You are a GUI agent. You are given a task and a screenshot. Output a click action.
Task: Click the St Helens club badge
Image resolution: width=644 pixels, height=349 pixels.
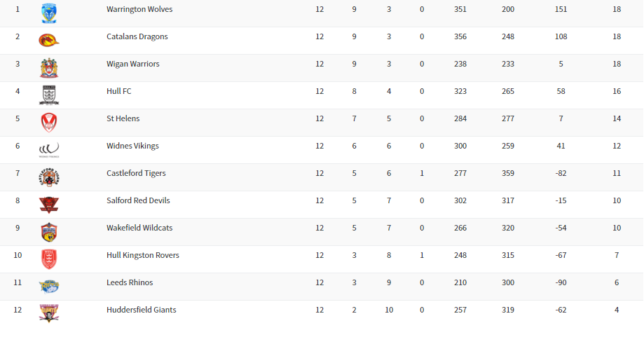(49, 122)
